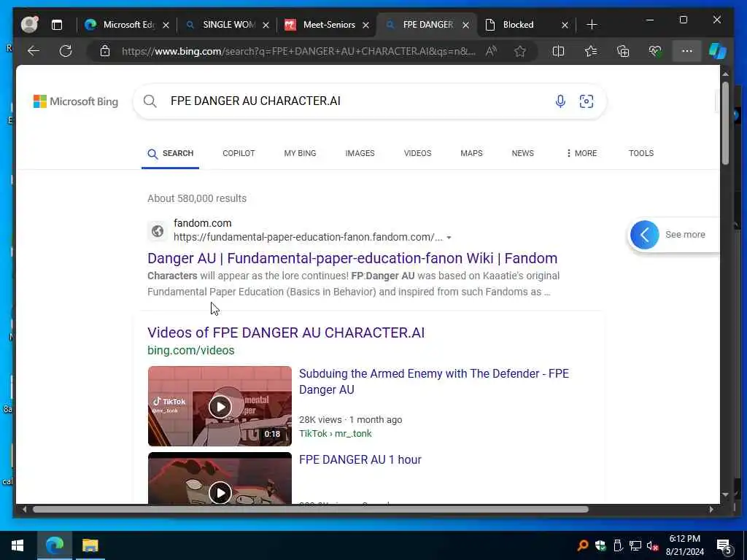Screen dimensions: 747x560
Task: Click the horizontal page scrollbar thumb
Action: (x=311, y=509)
